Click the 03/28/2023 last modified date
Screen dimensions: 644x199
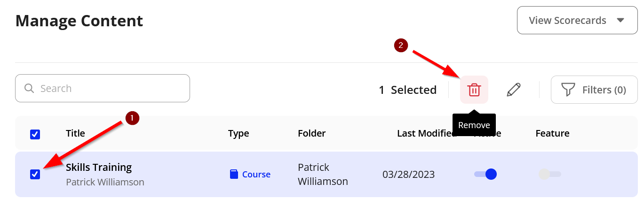tap(408, 175)
